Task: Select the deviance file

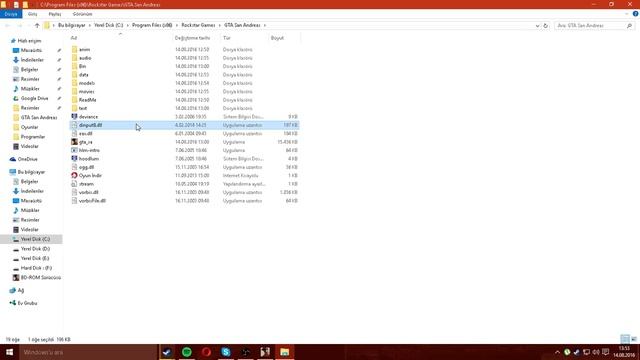Action: [88, 117]
